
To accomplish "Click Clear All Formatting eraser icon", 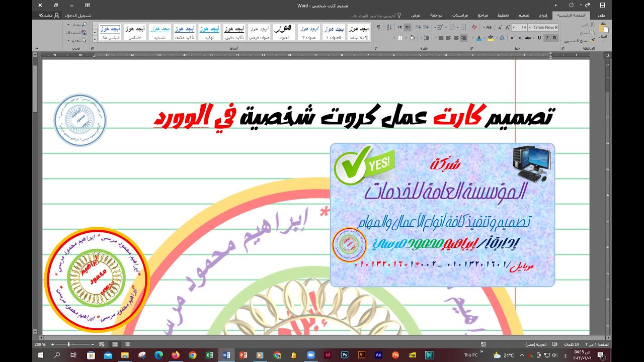I will pyautogui.click(x=474, y=28).
